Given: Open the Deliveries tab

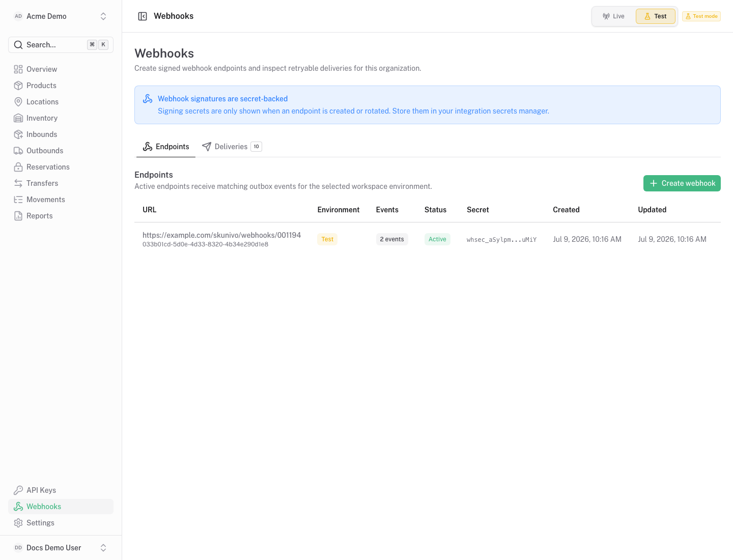Looking at the screenshot, I should coord(232,147).
